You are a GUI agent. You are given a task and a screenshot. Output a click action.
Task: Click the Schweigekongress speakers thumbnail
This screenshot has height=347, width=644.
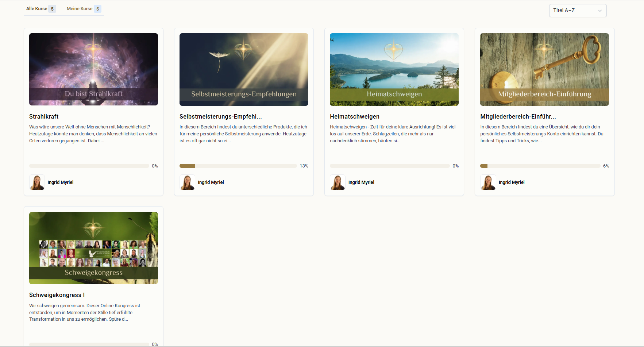(x=93, y=248)
